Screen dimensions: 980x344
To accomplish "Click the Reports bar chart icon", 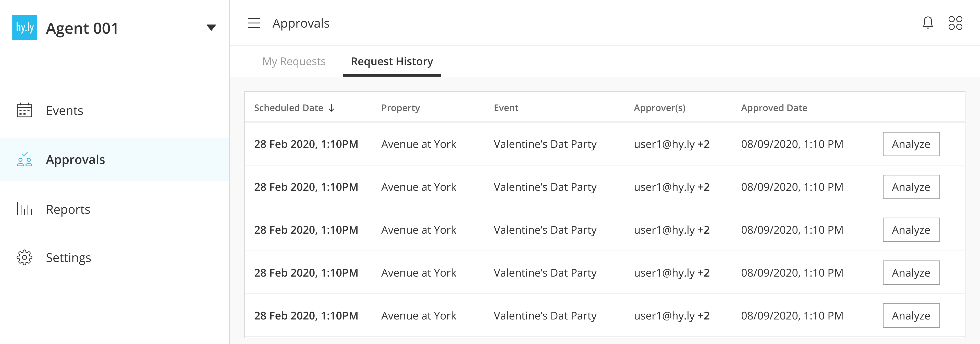I will [24, 209].
